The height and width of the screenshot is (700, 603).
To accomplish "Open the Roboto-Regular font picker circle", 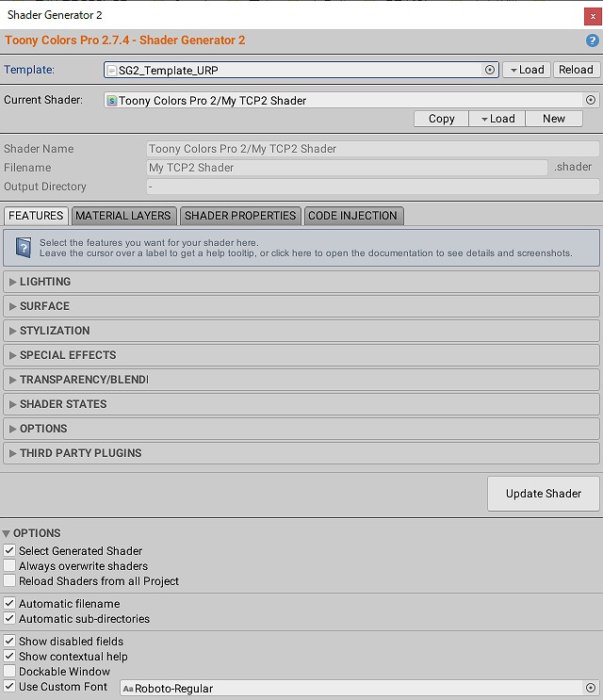I will tap(591, 688).
